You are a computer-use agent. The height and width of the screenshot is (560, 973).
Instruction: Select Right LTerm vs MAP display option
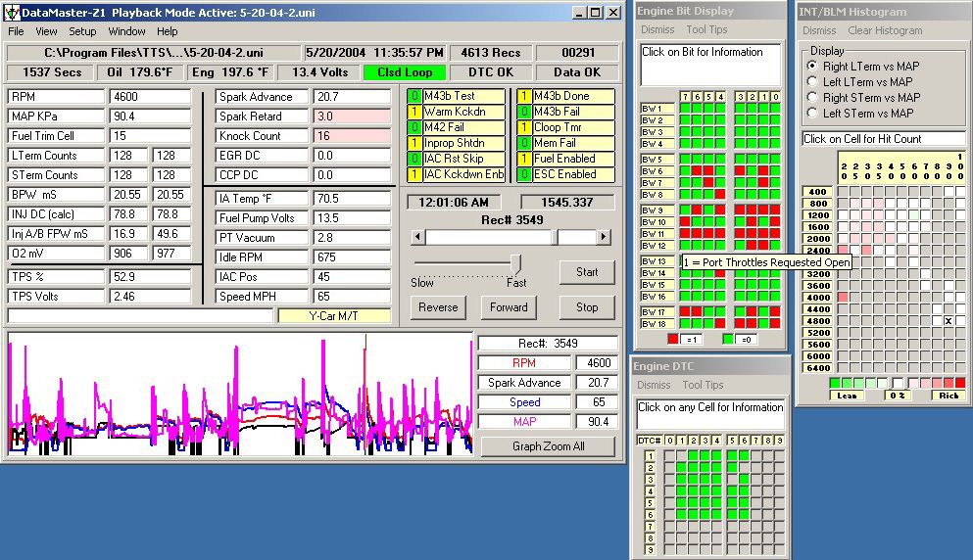812,66
